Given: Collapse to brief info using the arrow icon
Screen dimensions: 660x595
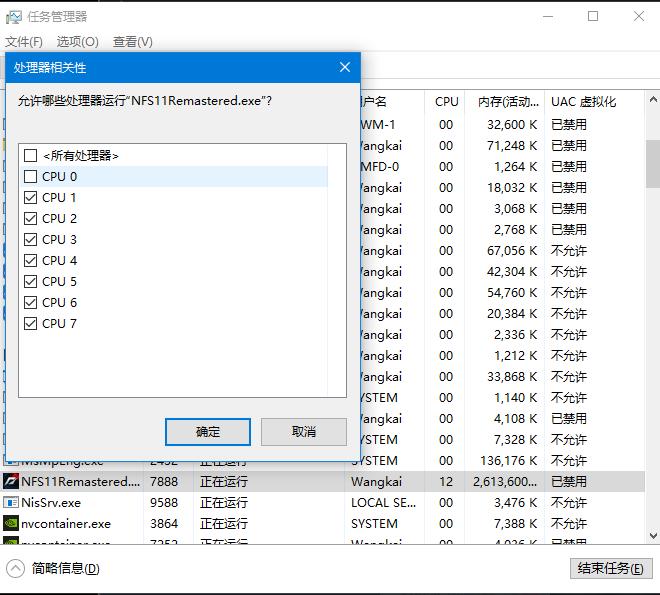Looking at the screenshot, I should coord(16,569).
